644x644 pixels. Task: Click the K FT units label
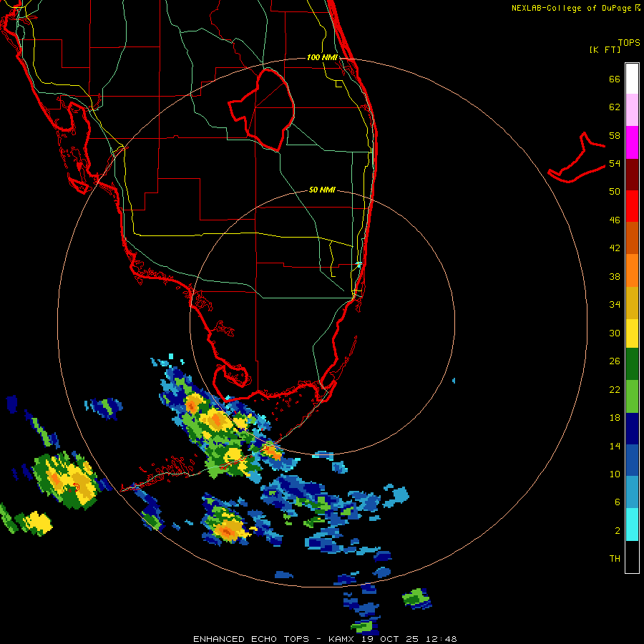[605, 50]
